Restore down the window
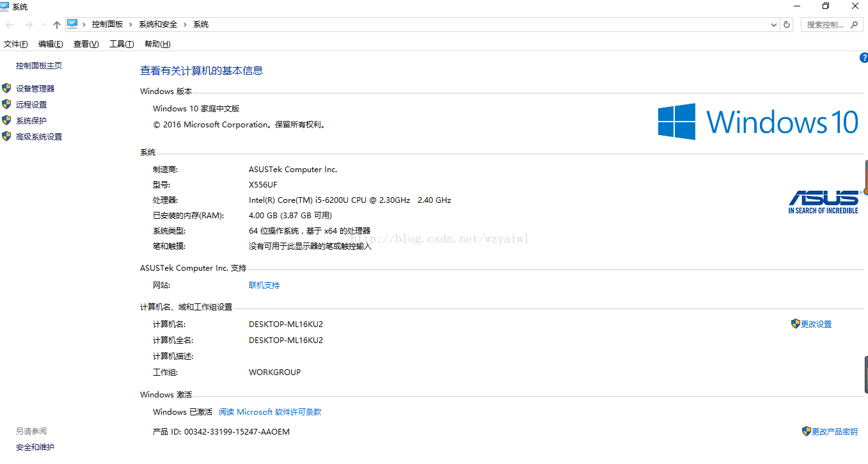 [x=826, y=6]
